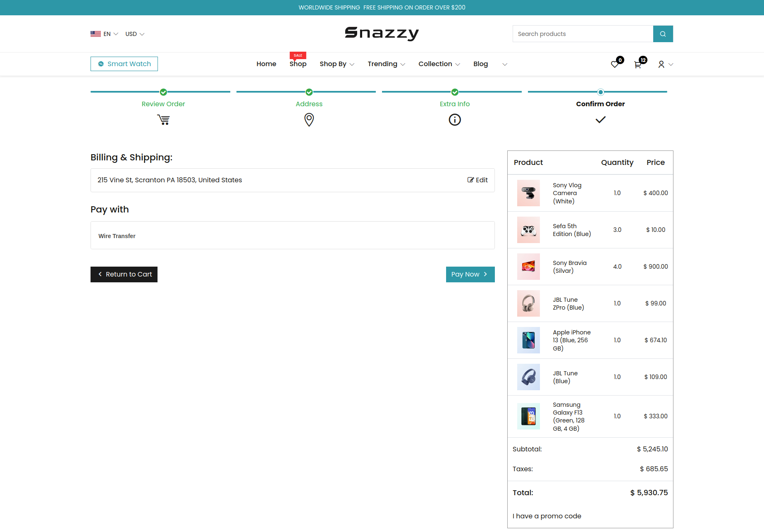This screenshot has height=532, width=764.
Task: Click the top worldwide shipping banner
Action: [382, 7]
